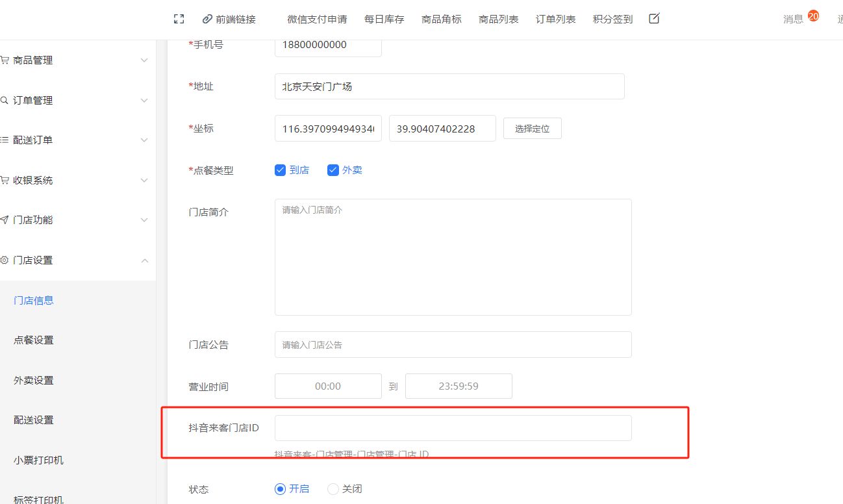The height and width of the screenshot is (504, 843).
Task: Click the 选择定位 button
Action: pos(532,129)
